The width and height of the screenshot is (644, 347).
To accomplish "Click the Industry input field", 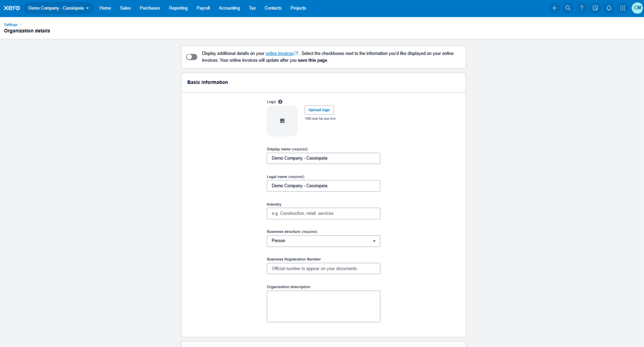I will coord(323,213).
